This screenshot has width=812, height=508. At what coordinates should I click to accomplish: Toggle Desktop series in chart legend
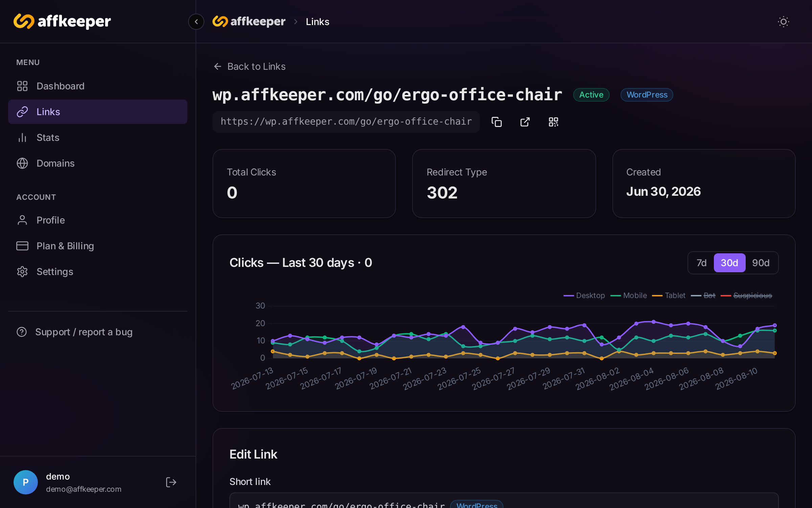[584, 295]
